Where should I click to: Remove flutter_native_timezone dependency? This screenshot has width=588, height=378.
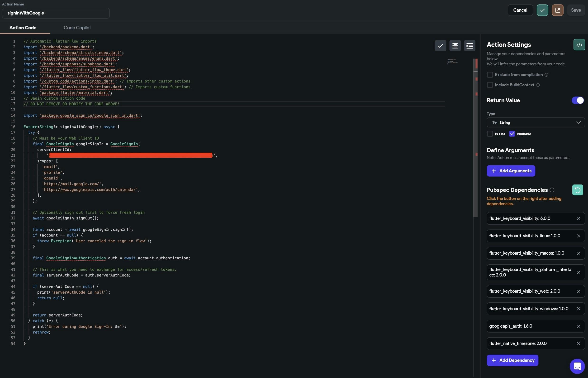(x=579, y=344)
